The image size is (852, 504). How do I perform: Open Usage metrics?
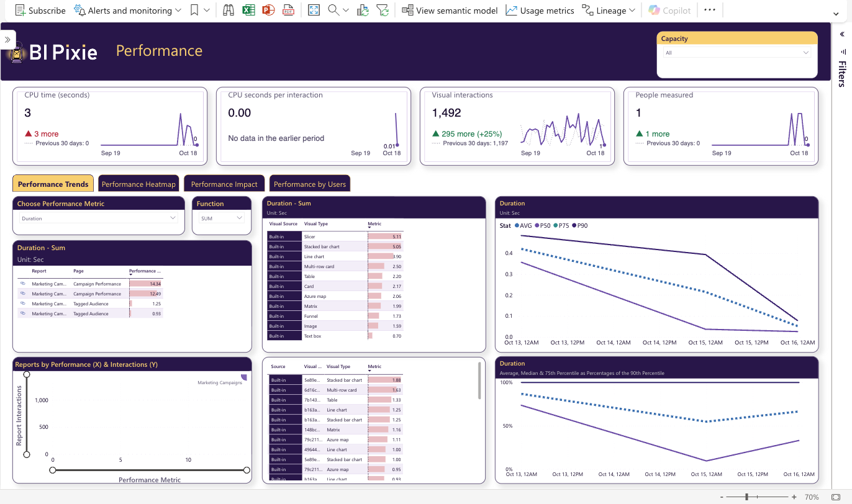tap(540, 11)
